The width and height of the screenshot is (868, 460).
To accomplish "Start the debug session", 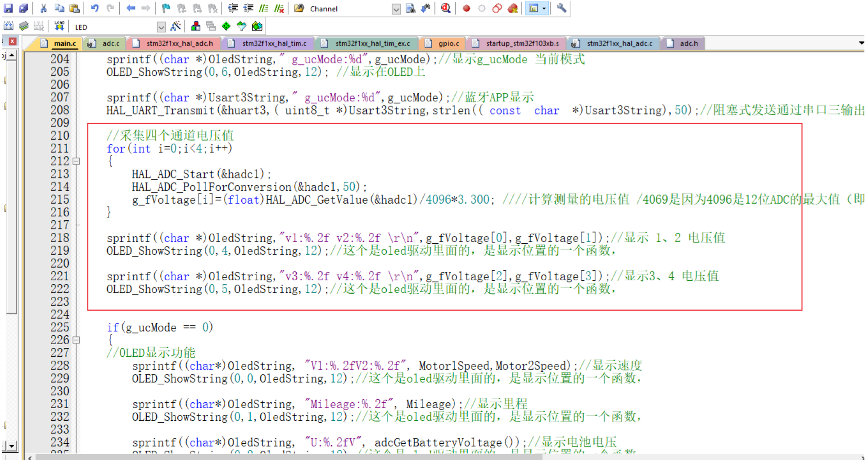I will (x=446, y=8).
